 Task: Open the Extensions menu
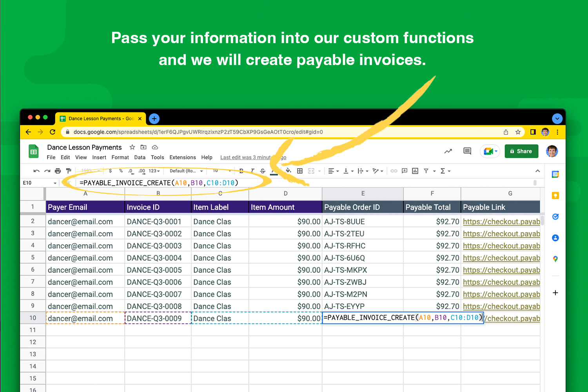(183, 157)
